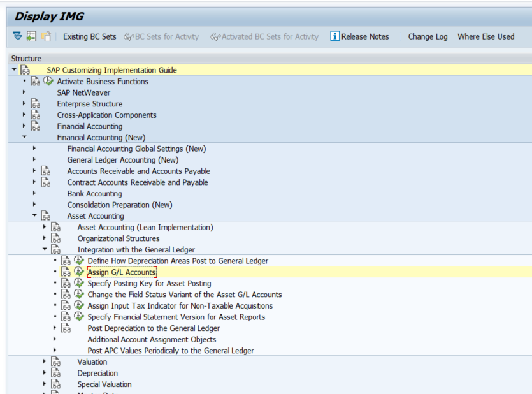
Task: Select Change the Field Status Variant row text
Action: tap(185, 295)
